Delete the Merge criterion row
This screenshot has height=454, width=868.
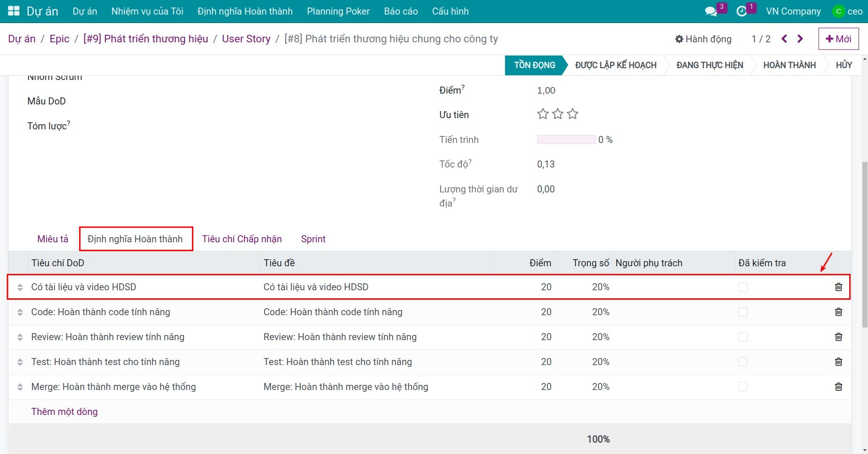pyautogui.click(x=838, y=387)
